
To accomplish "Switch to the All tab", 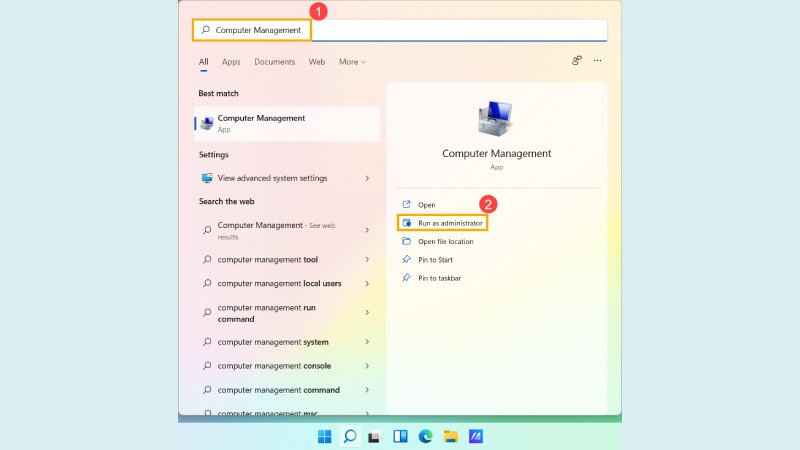I will tap(204, 62).
